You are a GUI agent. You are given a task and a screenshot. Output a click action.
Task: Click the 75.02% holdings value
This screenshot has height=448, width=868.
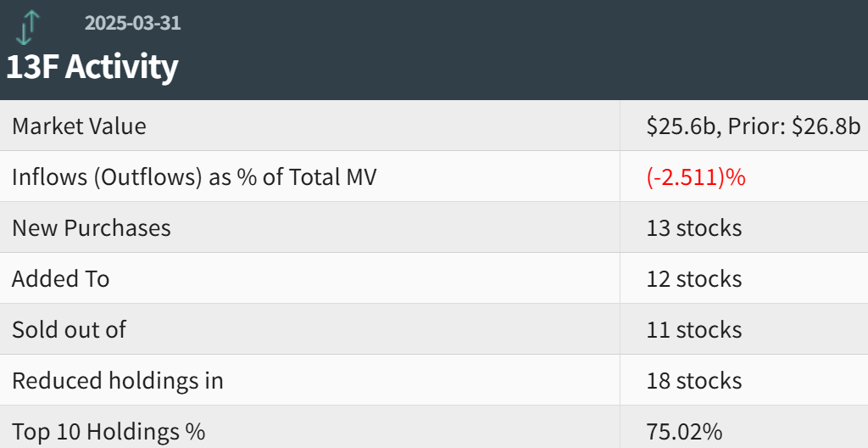coord(684,431)
